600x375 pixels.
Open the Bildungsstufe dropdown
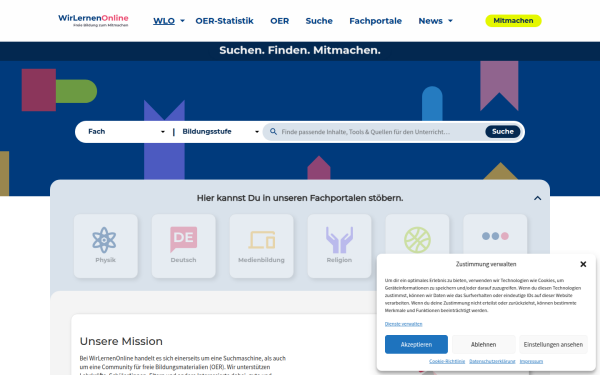[220, 132]
